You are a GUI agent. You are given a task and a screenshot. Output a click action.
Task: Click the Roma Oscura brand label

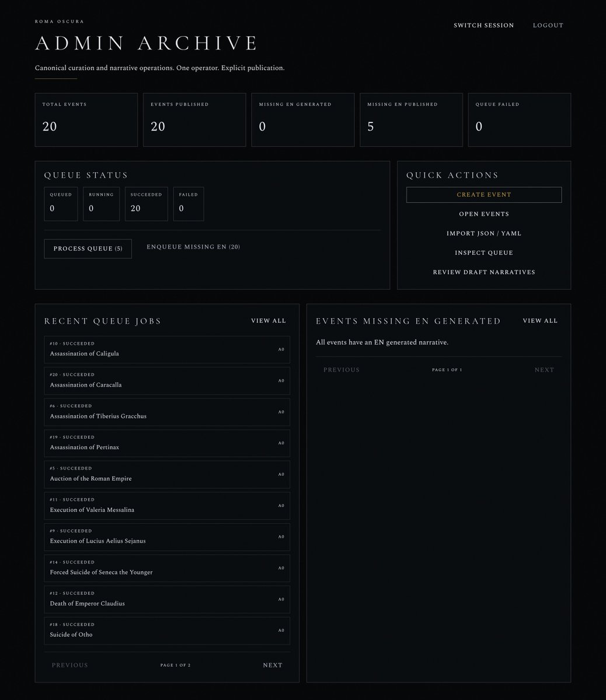pyautogui.click(x=60, y=22)
